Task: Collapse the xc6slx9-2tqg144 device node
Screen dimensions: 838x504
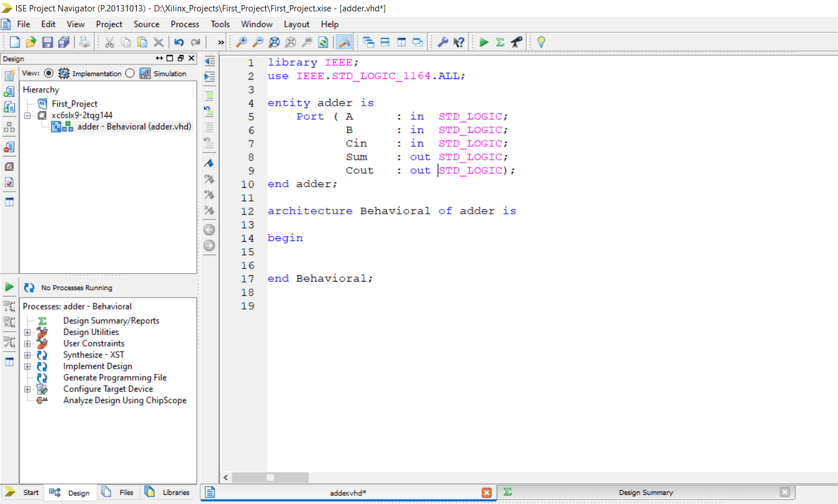Action: 27,115
